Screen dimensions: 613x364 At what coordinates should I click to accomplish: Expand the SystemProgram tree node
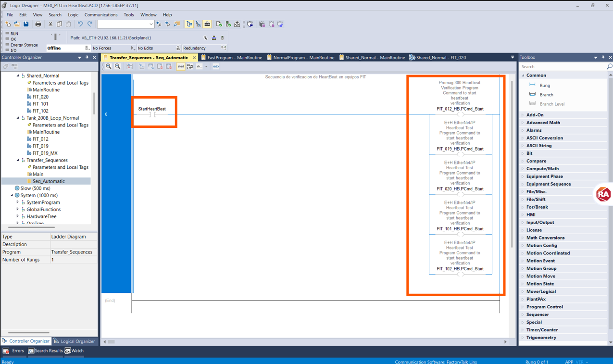pyautogui.click(x=18, y=202)
